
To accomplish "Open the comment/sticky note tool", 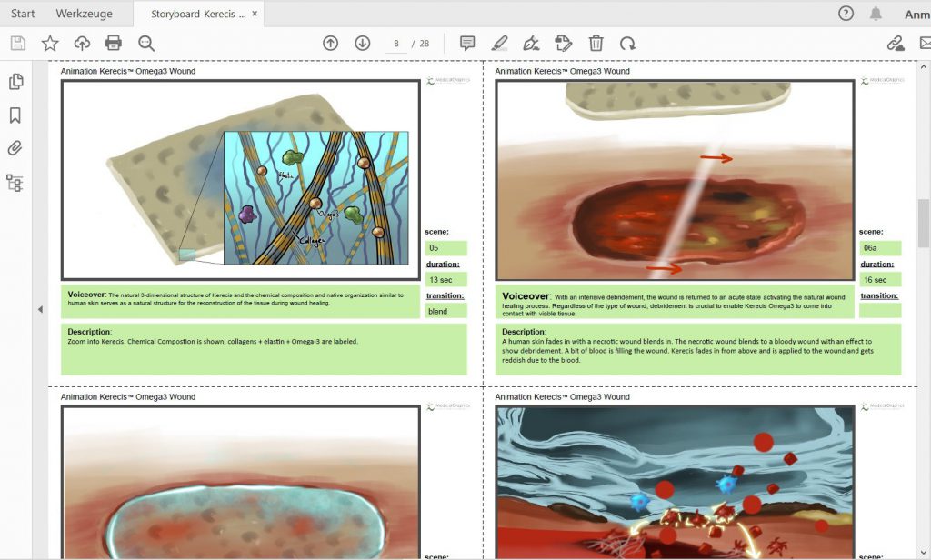I will pos(466,43).
